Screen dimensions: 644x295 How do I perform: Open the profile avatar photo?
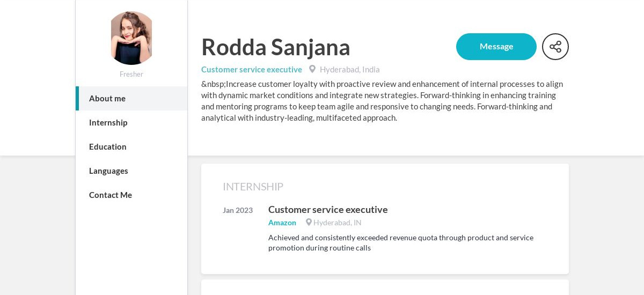coord(131,38)
